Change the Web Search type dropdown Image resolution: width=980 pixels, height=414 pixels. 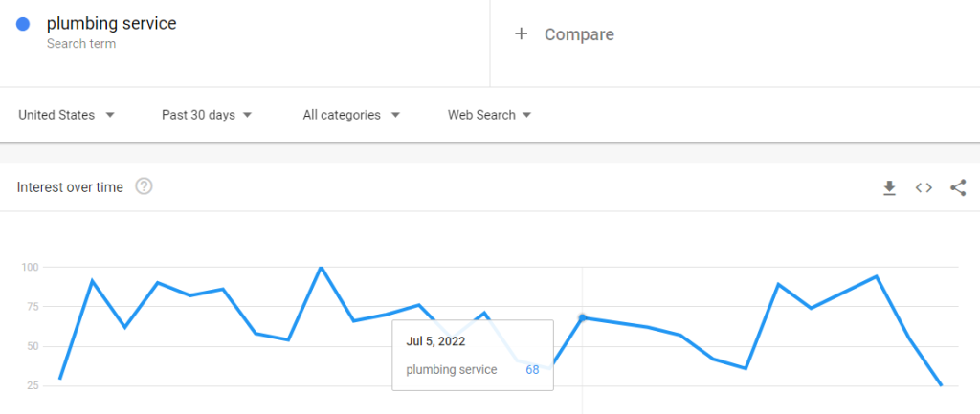tap(489, 115)
